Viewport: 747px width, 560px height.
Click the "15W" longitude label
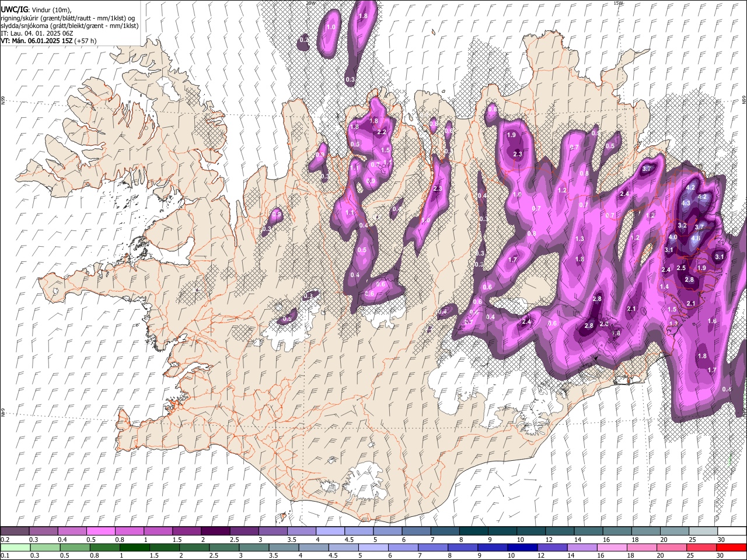point(617,3)
